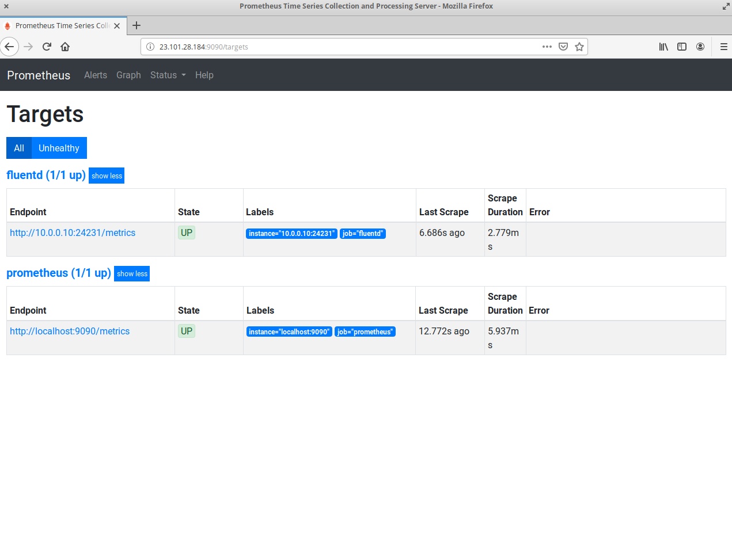Click the 12.772s ago last scrape value
This screenshot has width=732, height=560.
(444, 331)
